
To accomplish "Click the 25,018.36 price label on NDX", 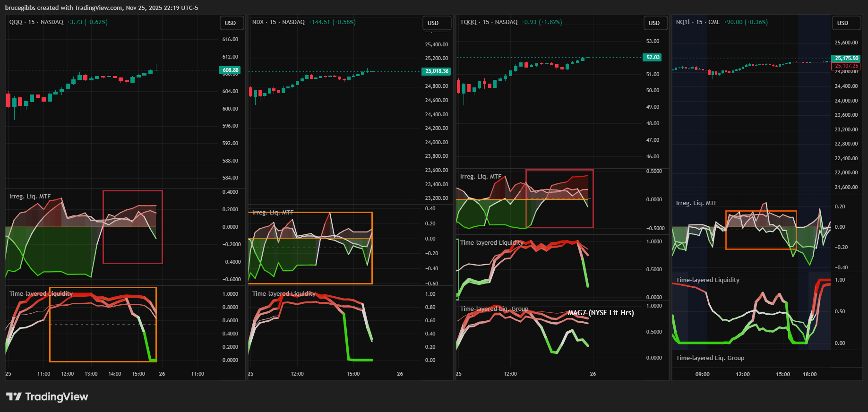I will point(436,71).
